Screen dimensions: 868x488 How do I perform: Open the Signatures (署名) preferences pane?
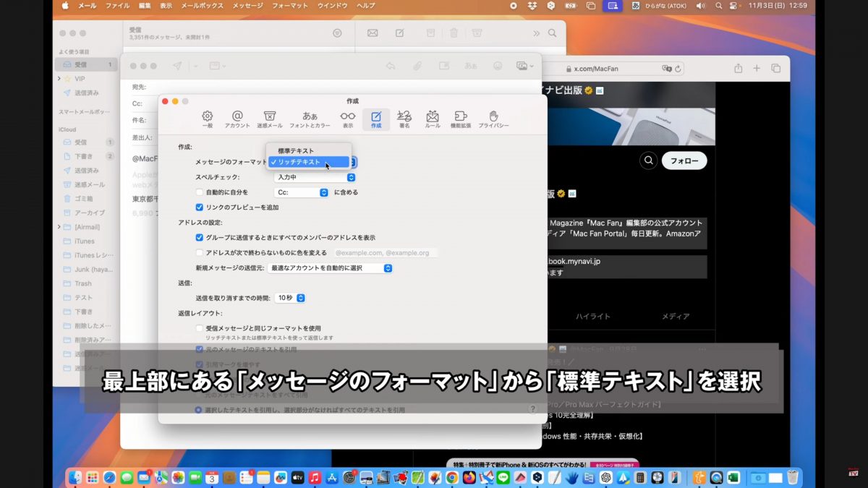(x=404, y=119)
